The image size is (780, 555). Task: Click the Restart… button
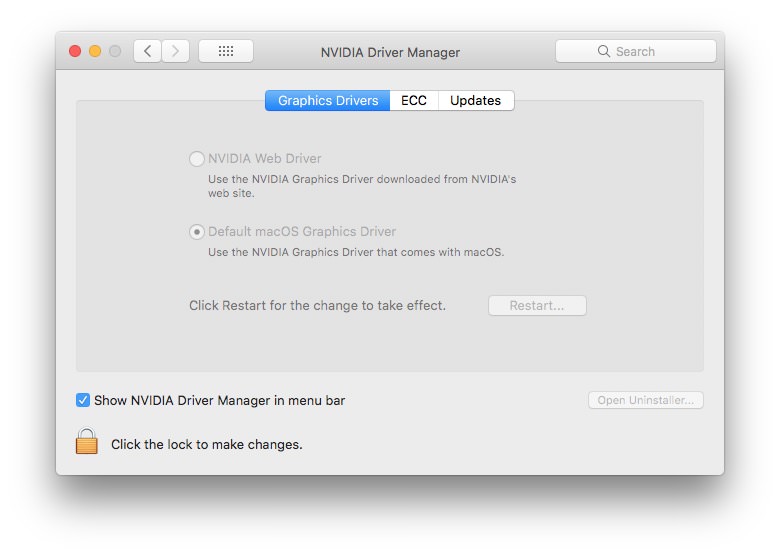point(537,305)
